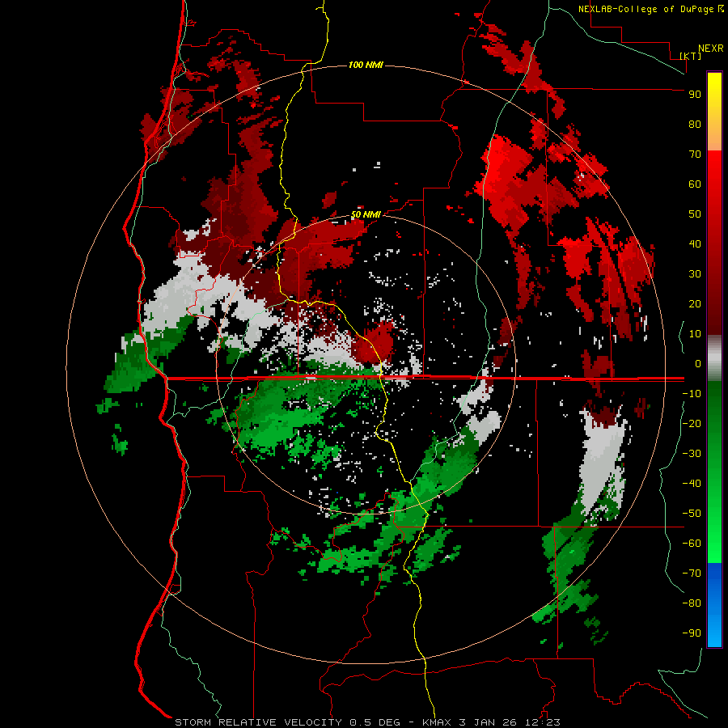Click the KMAX station identifier in caption
Viewport: 728px width, 728px height.
438,722
